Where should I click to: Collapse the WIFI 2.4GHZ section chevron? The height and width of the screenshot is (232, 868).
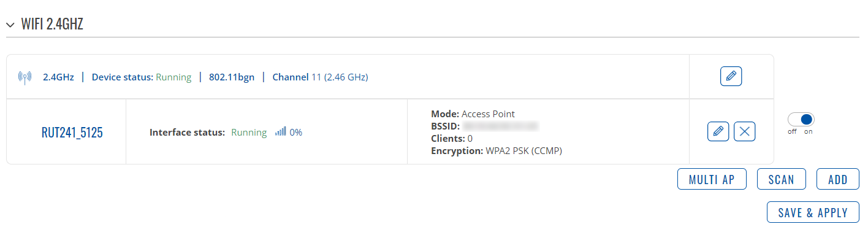(x=10, y=25)
